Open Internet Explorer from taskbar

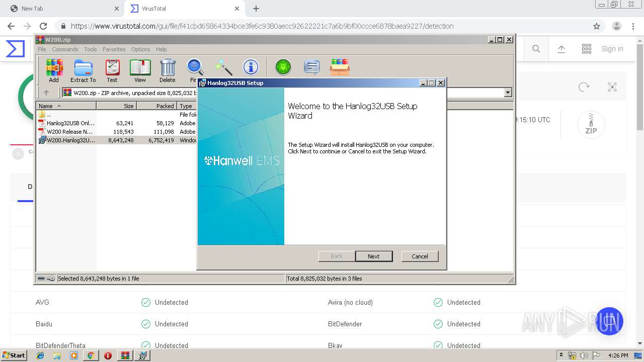pyautogui.click(x=41, y=355)
